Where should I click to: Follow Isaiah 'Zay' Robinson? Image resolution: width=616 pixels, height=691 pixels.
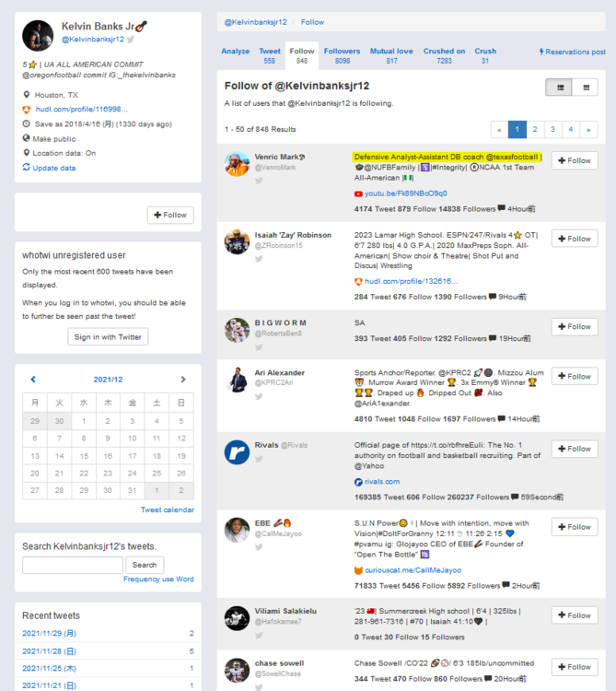click(x=574, y=239)
